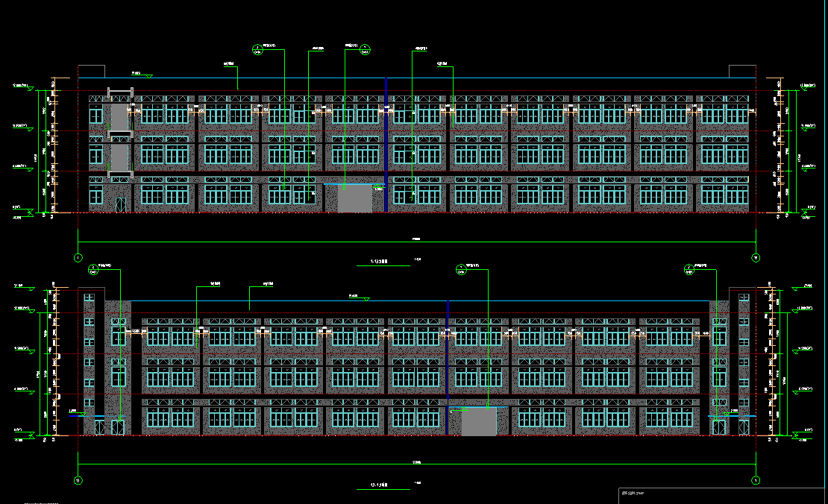Click the gray entrance door in lower elevation

click(478, 422)
